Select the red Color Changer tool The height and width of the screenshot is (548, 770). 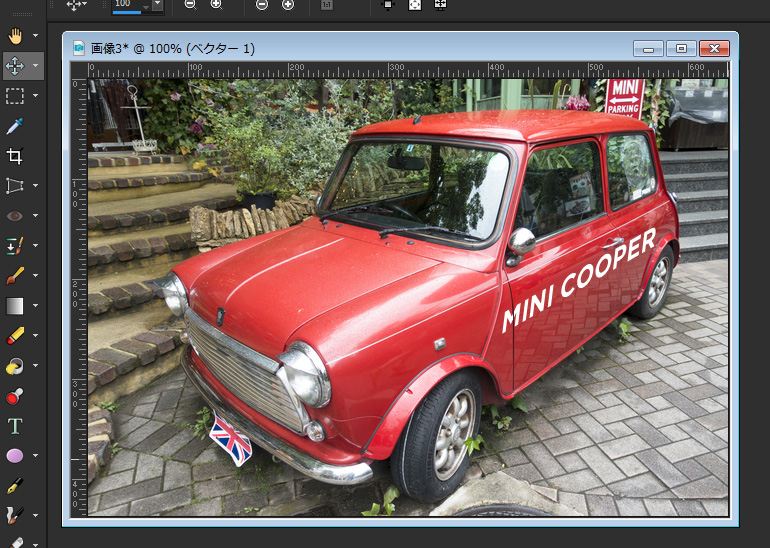pos(15,396)
